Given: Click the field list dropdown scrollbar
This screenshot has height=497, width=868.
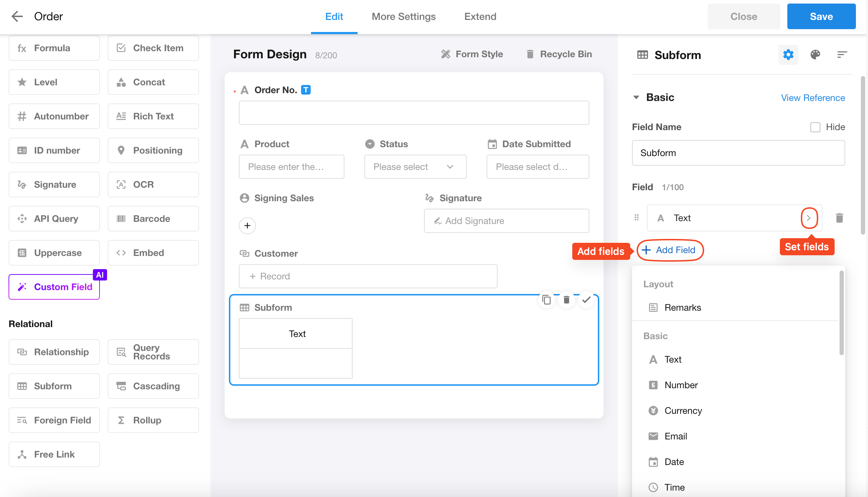Looking at the screenshot, I should click(841, 313).
